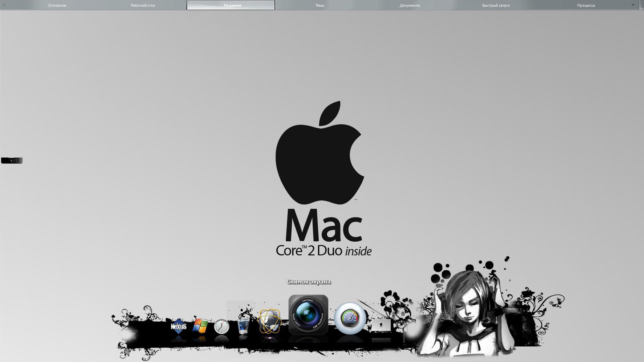644x362 pixels.
Task: Click the Carl Zeiss camera screenshot icon
Action: point(308,314)
